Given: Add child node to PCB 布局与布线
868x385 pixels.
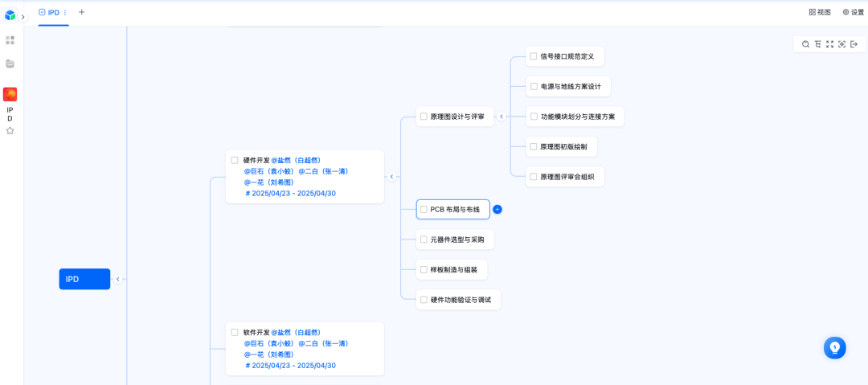Looking at the screenshot, I should (497, 210).
